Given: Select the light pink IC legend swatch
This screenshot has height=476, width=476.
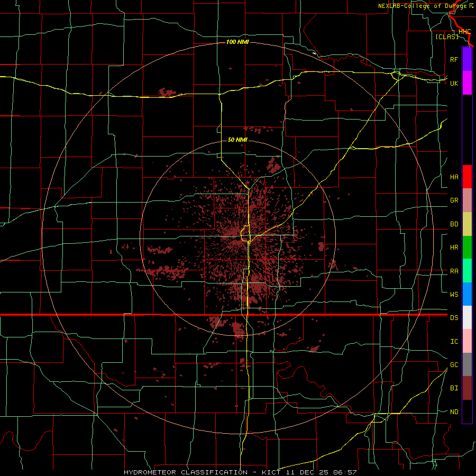Looking at the screenshot, I should (467, 341).
